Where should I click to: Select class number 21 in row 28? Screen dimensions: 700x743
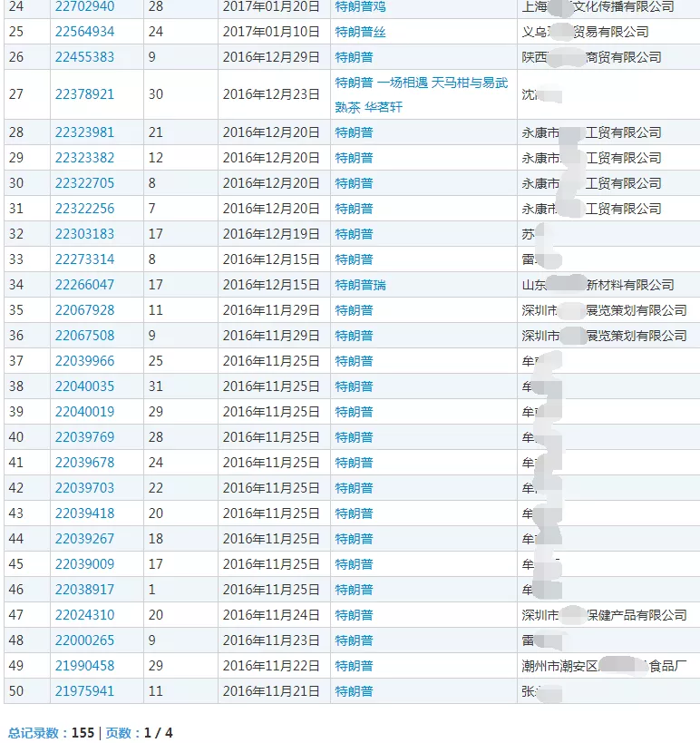156,132
